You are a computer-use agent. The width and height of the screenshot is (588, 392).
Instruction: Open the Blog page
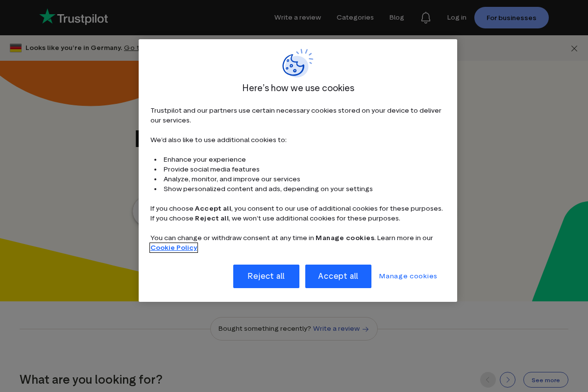click(396, 17)
